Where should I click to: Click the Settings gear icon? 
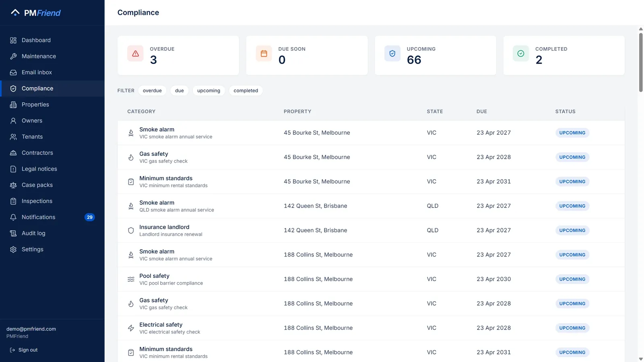click(x=13, y=250)
